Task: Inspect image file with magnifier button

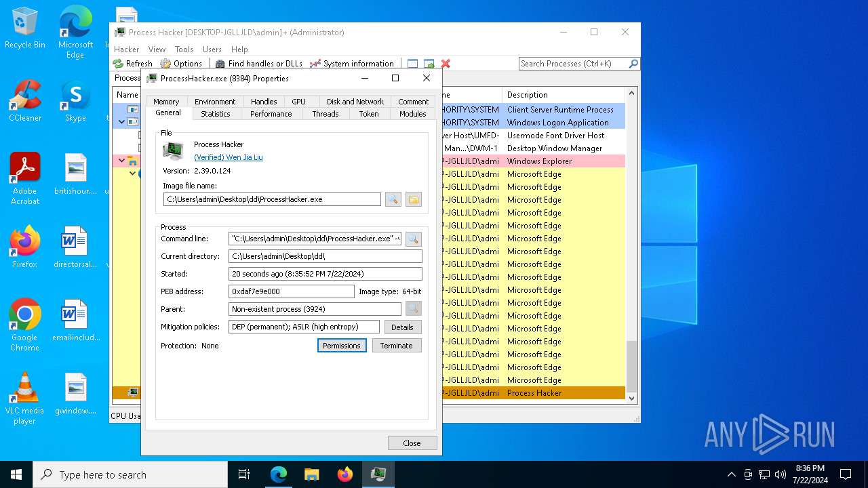Action: tap(393, 199)
